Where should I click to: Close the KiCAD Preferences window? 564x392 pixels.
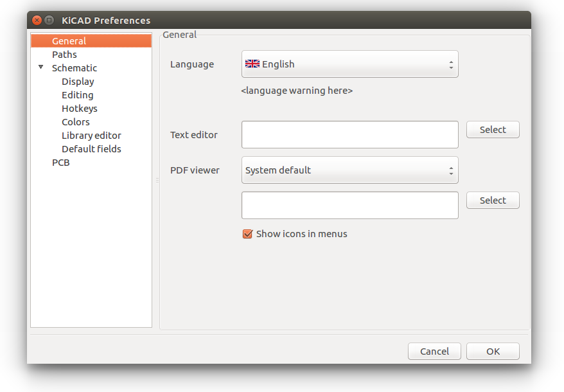pos(37,21)
